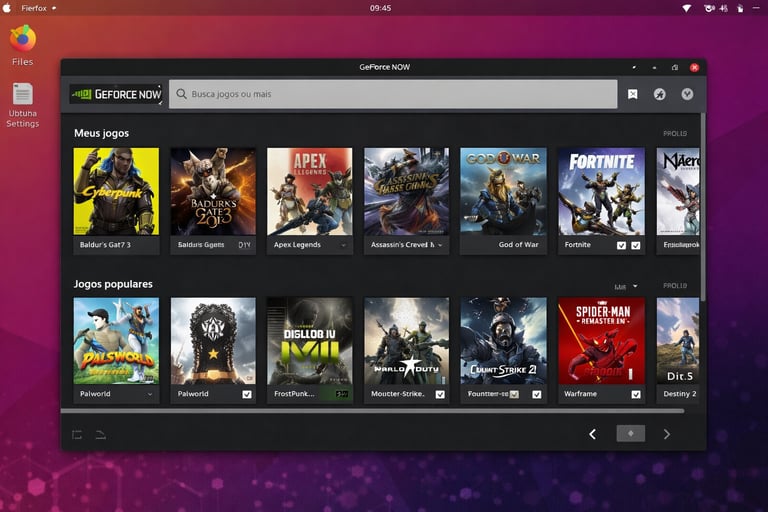This screenshot has height=512, width=768.
Task: Open PROLIB link in Jogos populares
Action: (x=675, y=286)
